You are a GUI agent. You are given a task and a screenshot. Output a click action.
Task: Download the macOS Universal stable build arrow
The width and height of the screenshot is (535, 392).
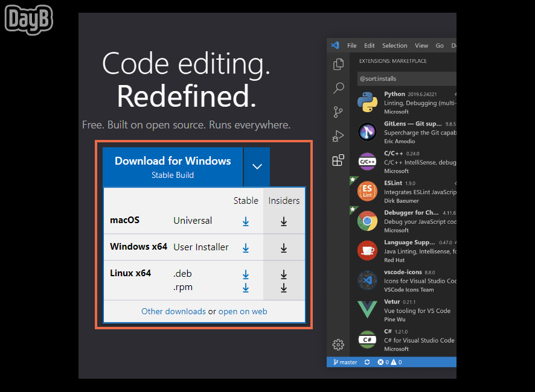pyautogui.click(x=246, y=222)
